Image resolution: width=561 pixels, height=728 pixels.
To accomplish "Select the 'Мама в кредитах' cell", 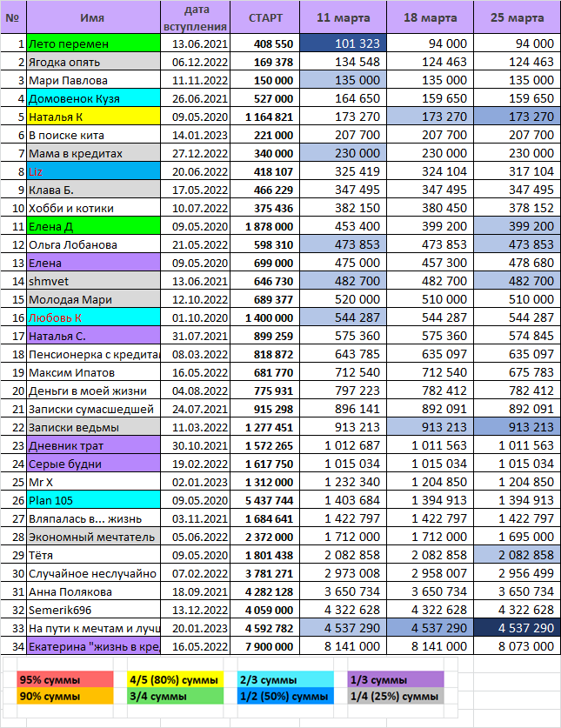I will pyautogui.click(x=93, y=153).
